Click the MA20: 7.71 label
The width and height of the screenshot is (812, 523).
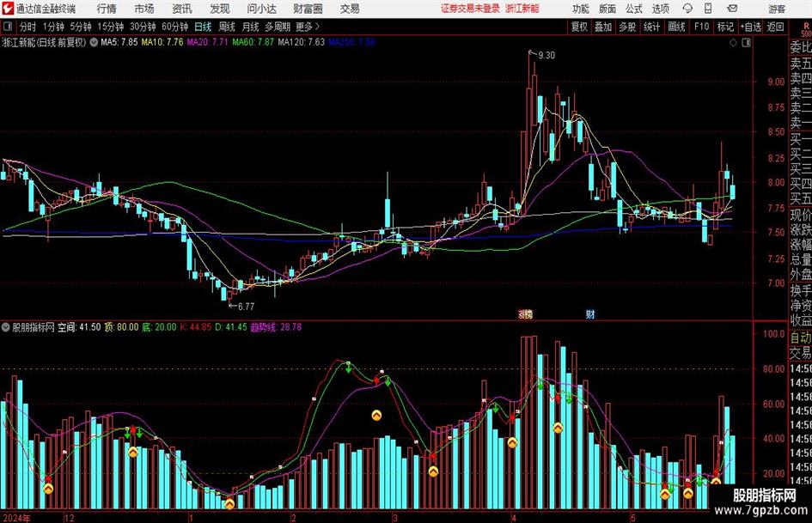(208, 42)
